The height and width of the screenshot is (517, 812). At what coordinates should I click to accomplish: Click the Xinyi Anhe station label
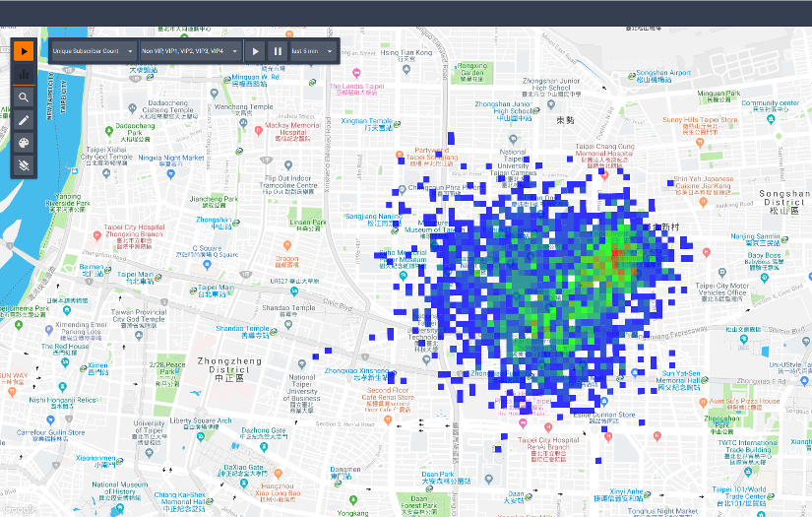point(618,494)
